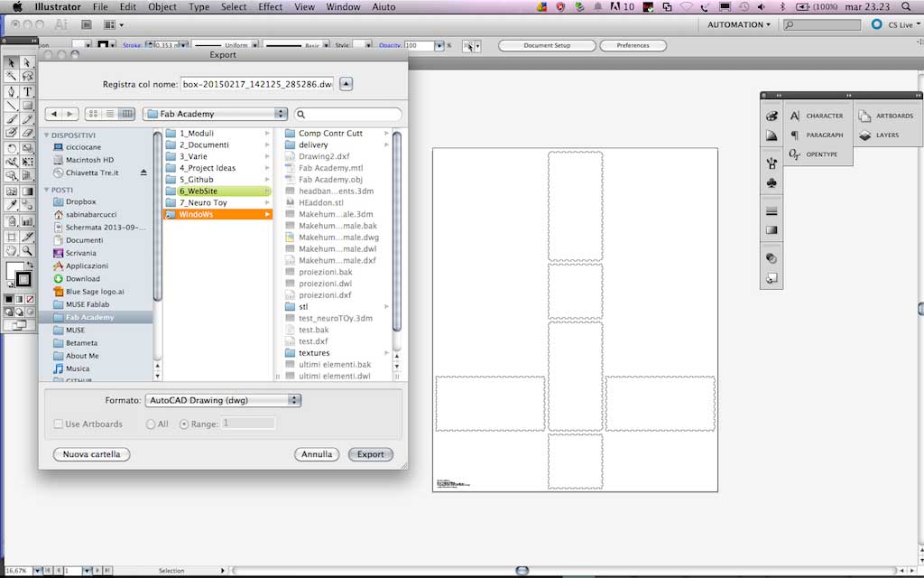Enable the Use Artboards checkbox
Viewport: 924px width, 578px height.
click(x=58, y=424)
